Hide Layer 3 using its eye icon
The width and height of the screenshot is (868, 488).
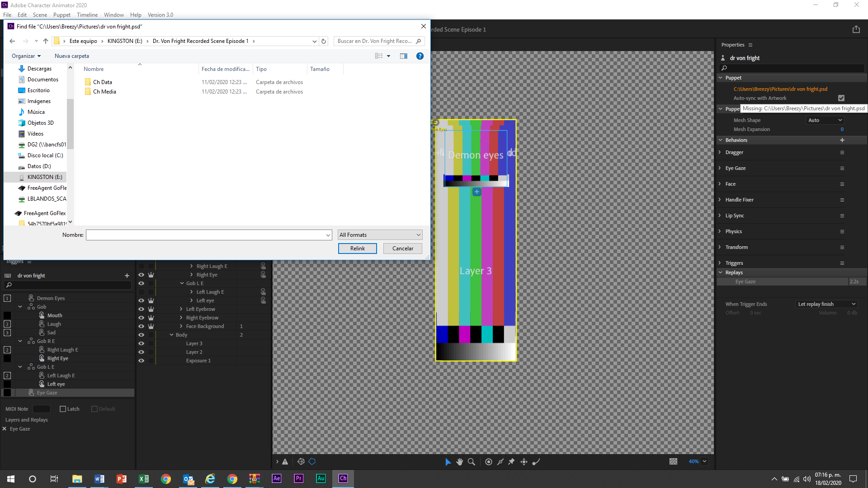click(141, 343)
